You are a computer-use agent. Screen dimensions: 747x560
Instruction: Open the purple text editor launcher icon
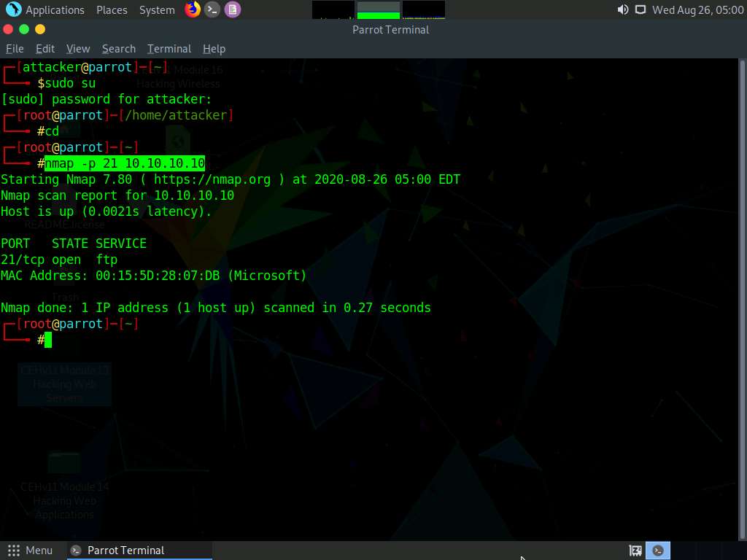click(233, 9)
